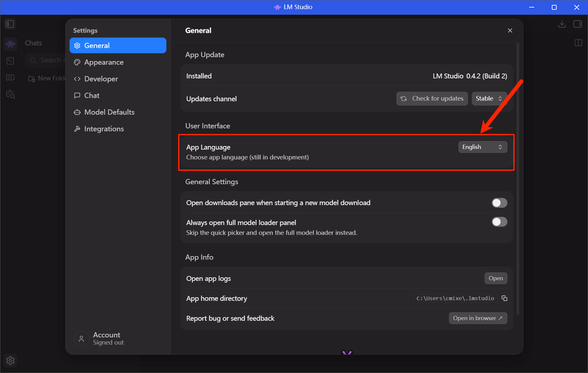588x373 pixels.
Task: Toggle open downloads pane on new download
Action: 500,203
